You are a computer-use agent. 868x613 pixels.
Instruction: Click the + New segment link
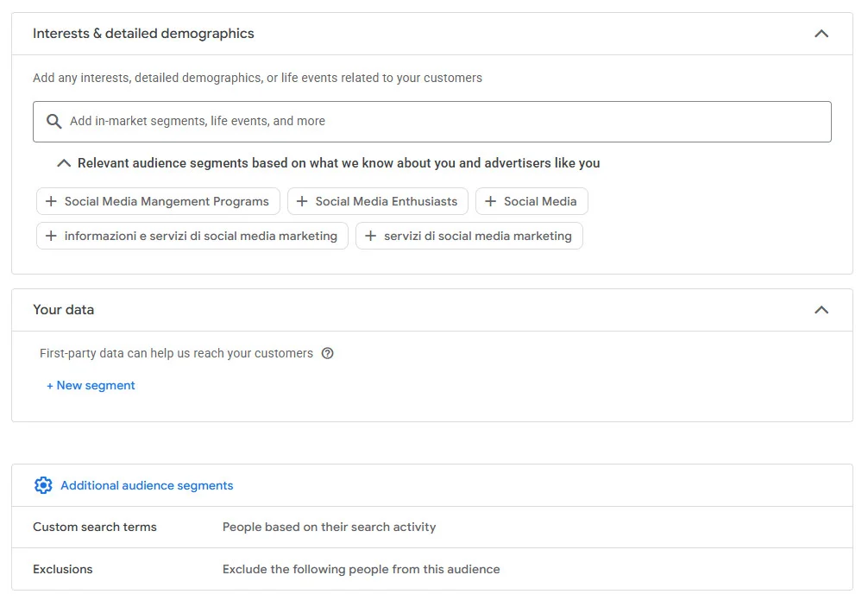(91, 386)
